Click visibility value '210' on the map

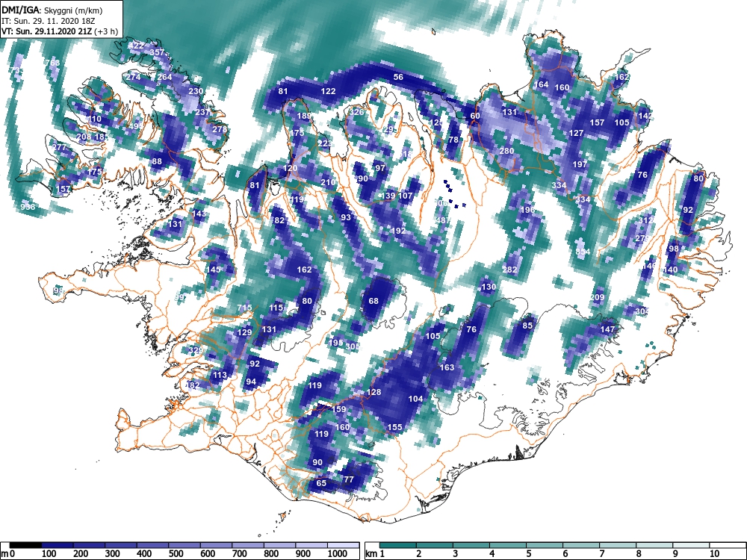pyautogui.click(x=328, y=182)
